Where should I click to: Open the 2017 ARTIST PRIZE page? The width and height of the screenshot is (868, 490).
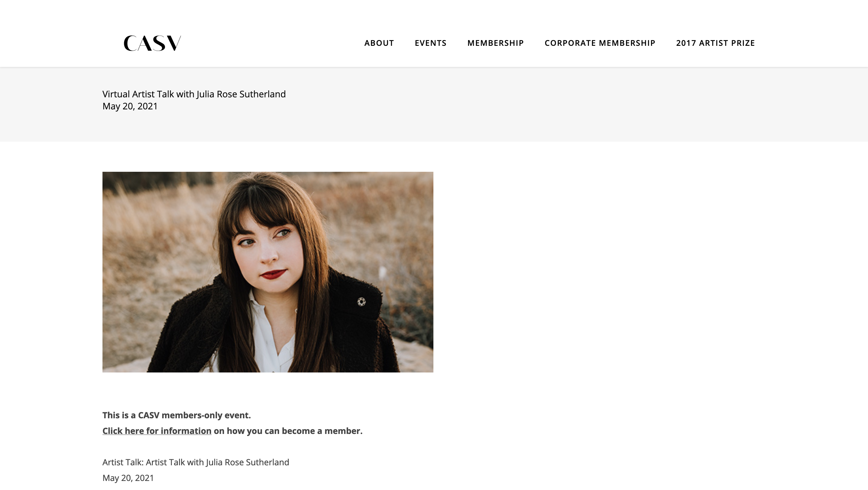[715, 43]
